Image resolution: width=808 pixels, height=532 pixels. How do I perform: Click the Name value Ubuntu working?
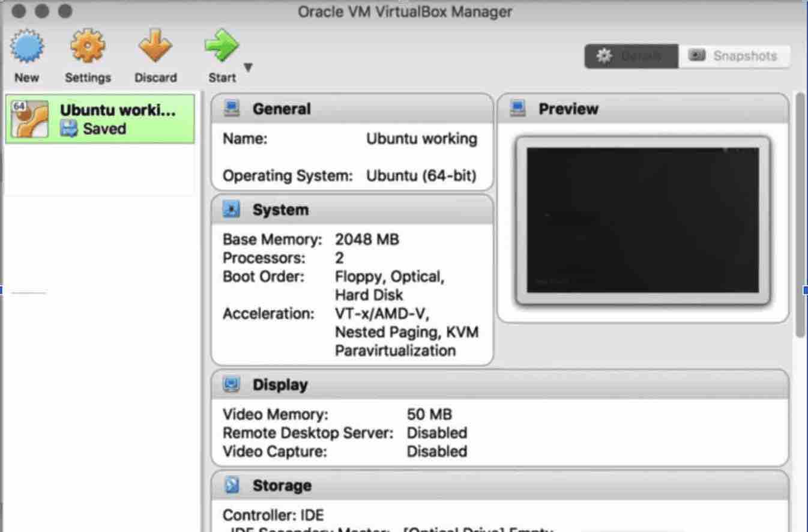coord(421,139)
